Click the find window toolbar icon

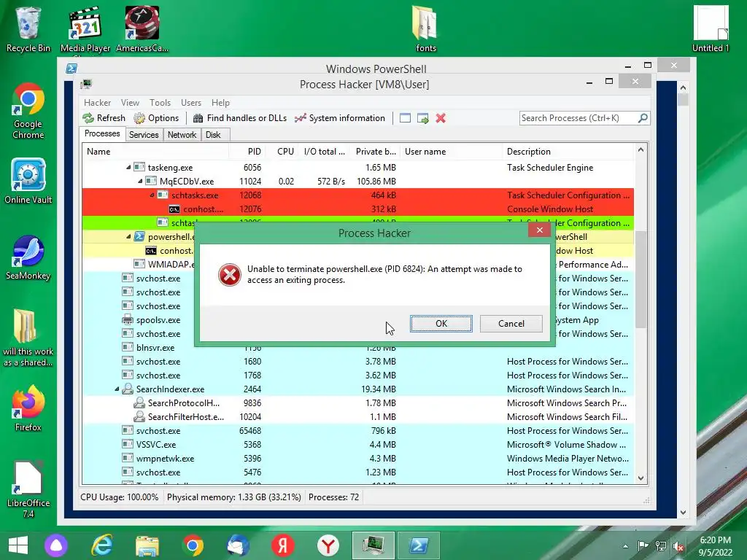click(405, 118)
